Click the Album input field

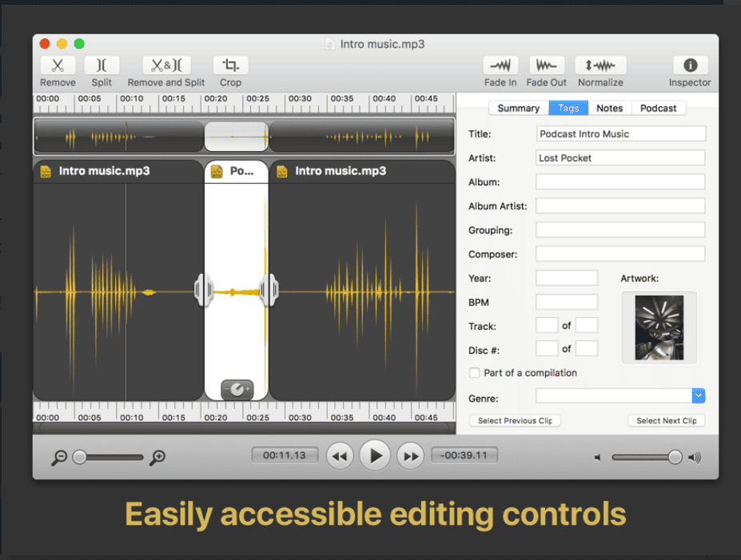621,182
